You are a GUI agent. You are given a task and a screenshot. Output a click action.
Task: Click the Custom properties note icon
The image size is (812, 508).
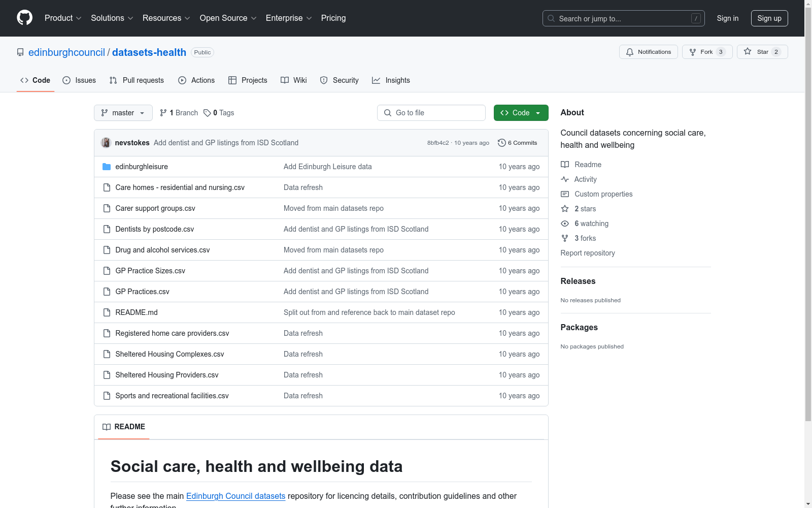click(565, 194)
